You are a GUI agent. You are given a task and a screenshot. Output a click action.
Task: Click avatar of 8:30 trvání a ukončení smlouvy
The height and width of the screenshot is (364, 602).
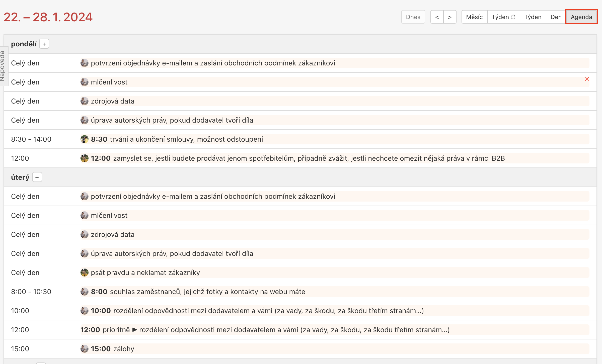85,139
